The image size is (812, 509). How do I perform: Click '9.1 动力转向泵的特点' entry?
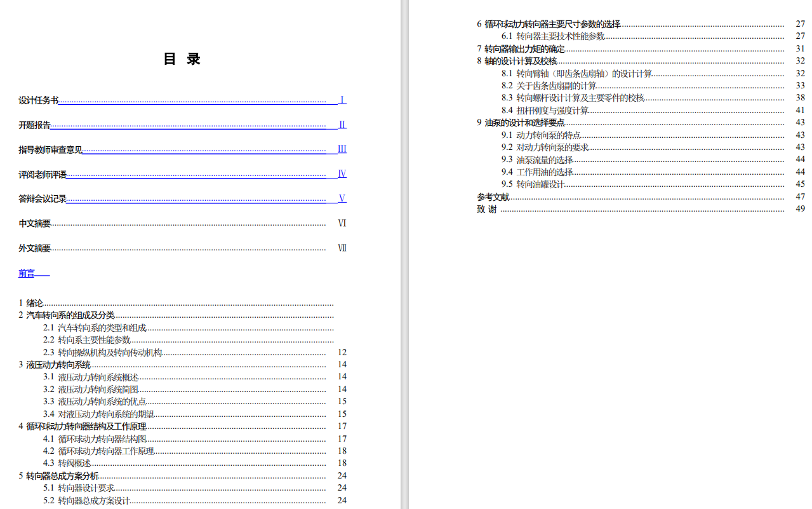tap(653, 135)
